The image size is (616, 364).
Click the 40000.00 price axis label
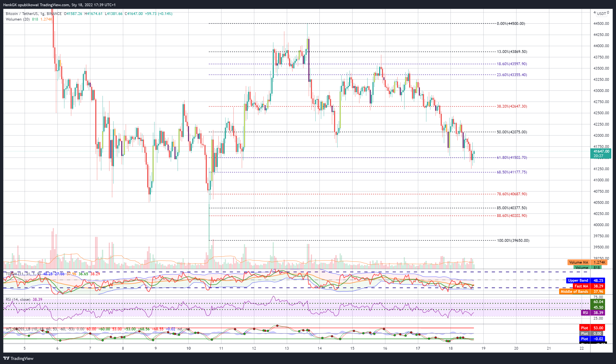click(601, 225)
